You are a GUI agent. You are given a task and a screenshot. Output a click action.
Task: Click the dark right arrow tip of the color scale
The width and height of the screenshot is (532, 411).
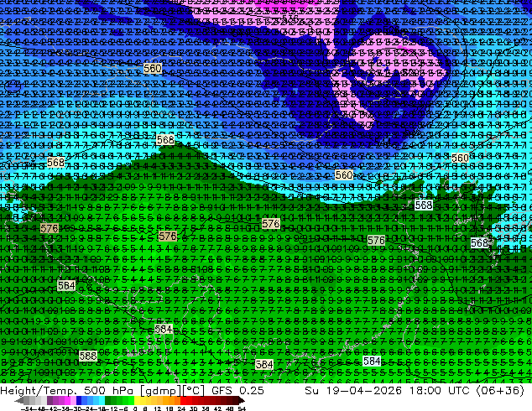(241, 400)
